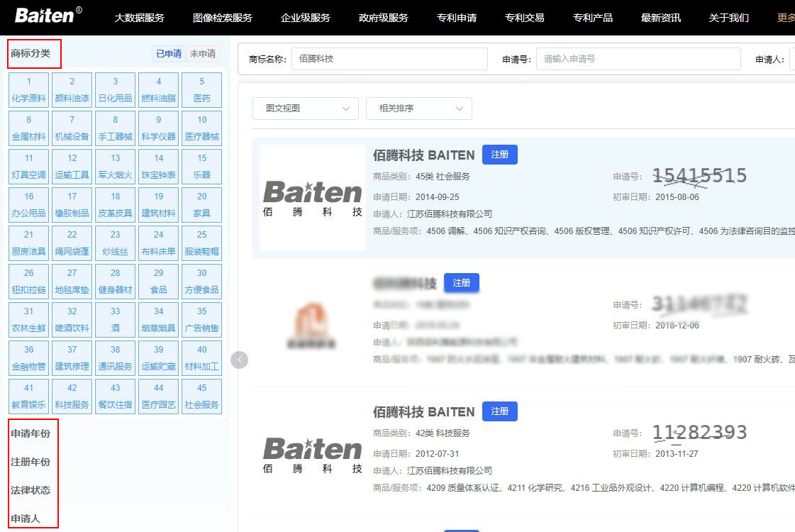Select class 21 厨房洁具
The width and height of the screenshot is (795, 532).
pos(29,243)
